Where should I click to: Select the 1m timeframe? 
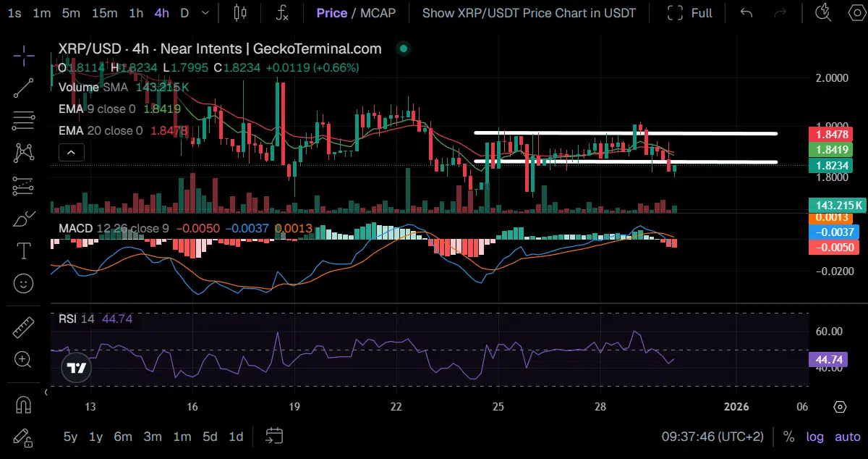[x=42, y=13]
